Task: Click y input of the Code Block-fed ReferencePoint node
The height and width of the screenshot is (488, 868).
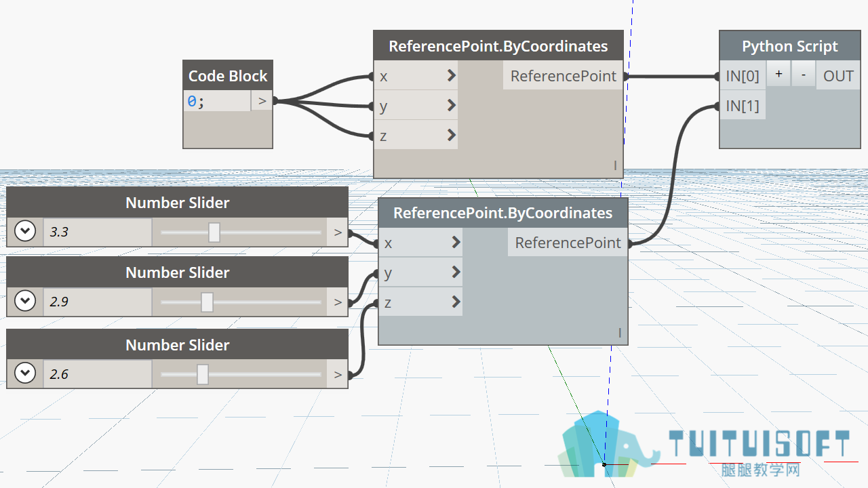Action: coord(416,106)
